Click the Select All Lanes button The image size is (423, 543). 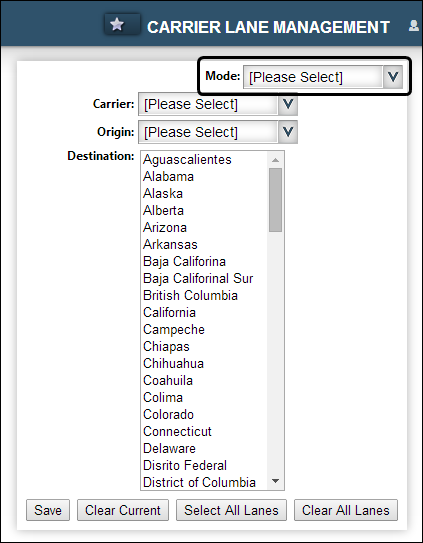231,510
